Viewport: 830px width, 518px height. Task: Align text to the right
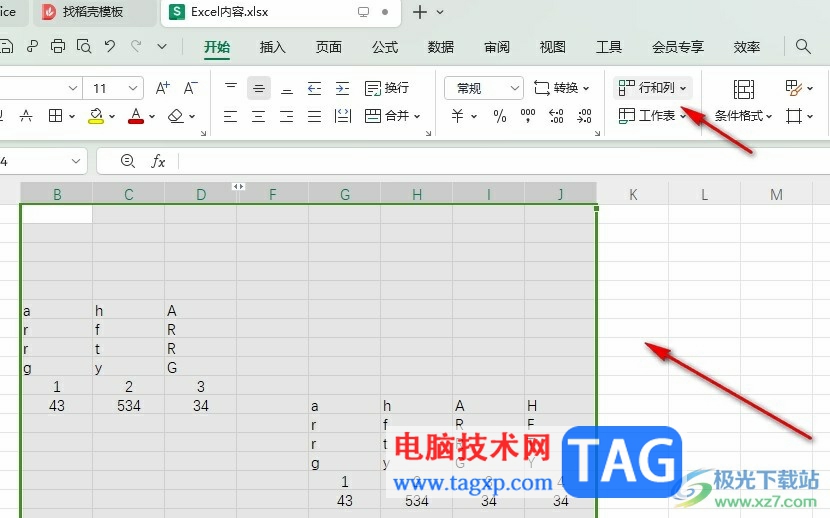coord(286,116)
